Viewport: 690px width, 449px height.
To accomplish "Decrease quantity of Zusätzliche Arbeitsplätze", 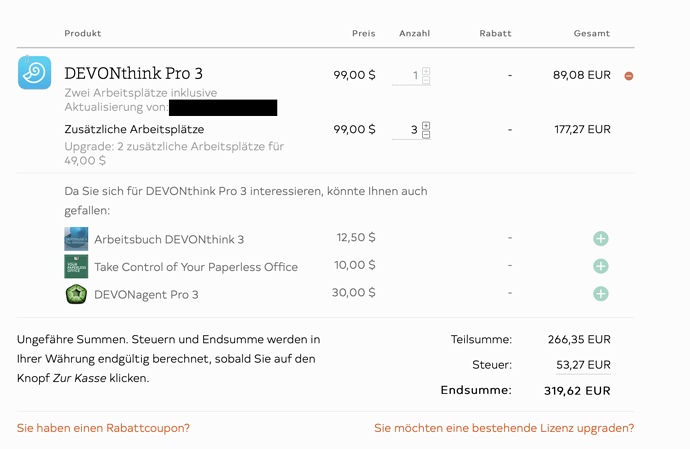I will [x=426, y=134].
